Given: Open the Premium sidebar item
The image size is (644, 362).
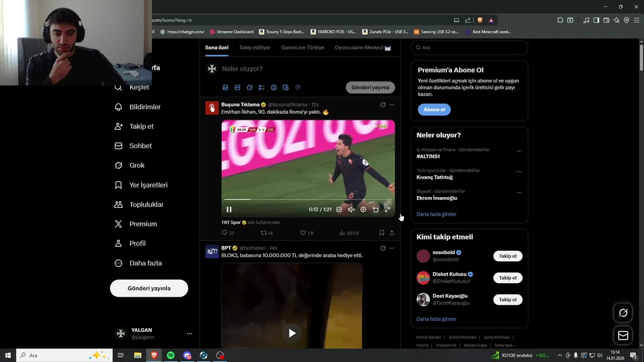Looking at the screenshot, I should (x=136, y=224).
